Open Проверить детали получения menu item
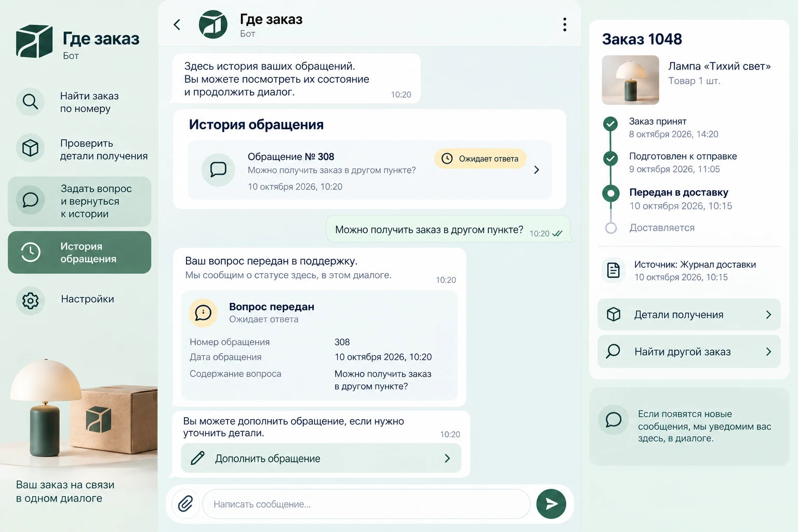798x532 pixels. tap(79, 149)
